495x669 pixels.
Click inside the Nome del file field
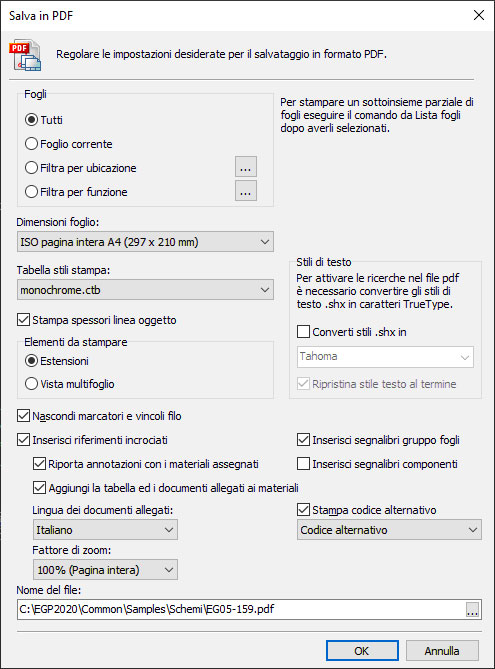(241, 609)
